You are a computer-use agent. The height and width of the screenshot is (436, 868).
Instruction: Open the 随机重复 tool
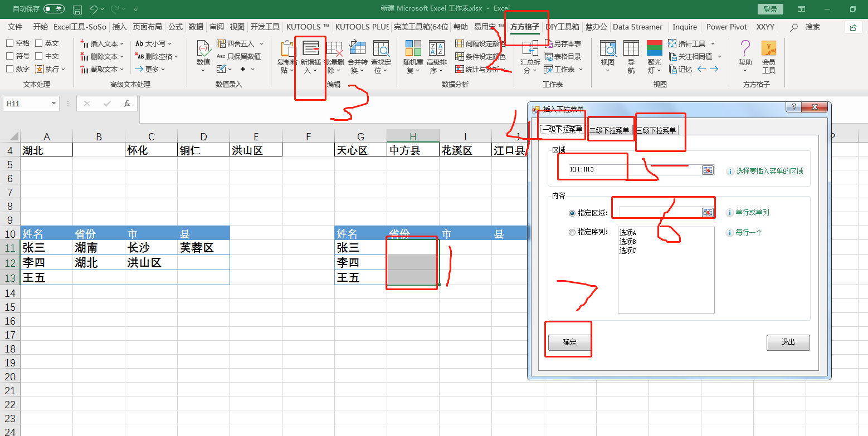(x=413, y=57)
